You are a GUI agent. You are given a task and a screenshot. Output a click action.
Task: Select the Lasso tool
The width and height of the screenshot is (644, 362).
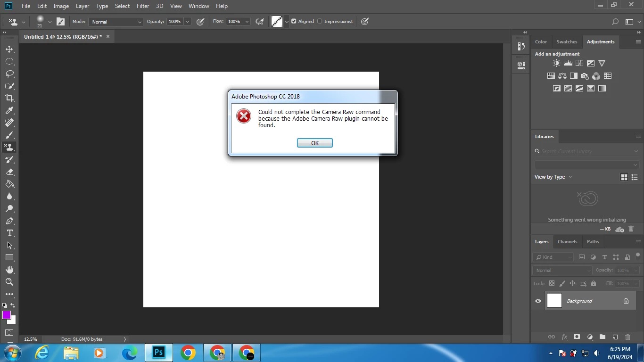[x=9, y=74]
